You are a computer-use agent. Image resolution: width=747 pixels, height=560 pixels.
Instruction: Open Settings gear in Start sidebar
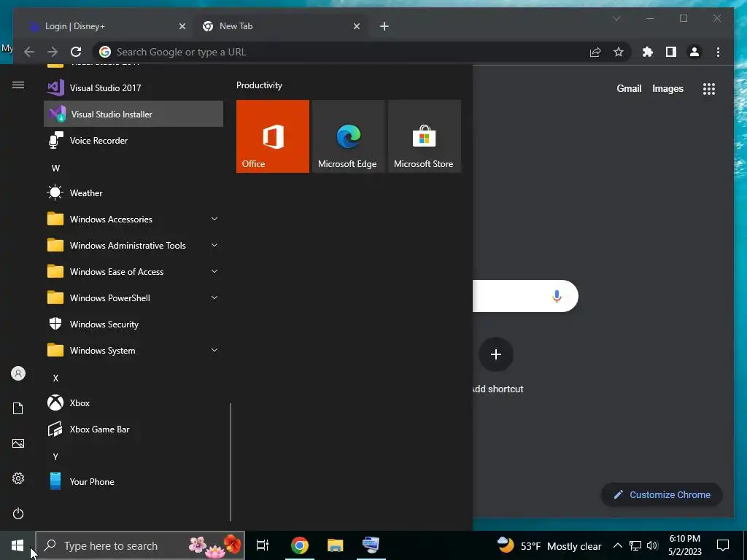(x=18, y=478)
